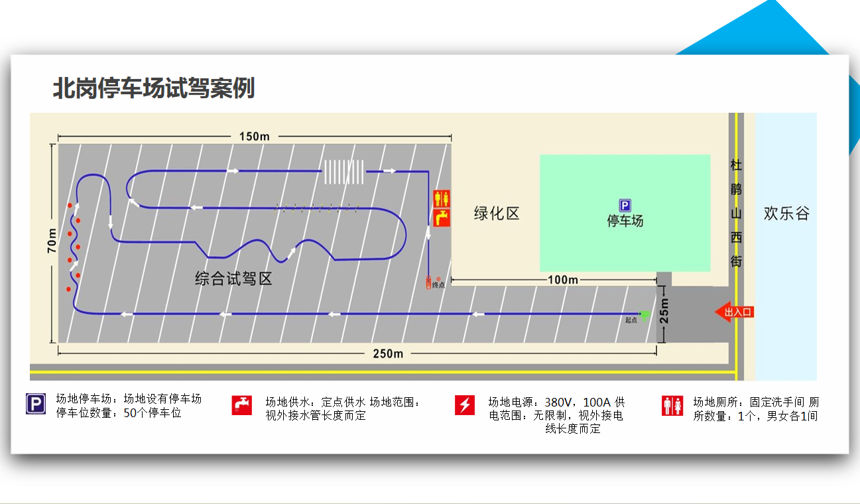Click the crosswalk stripes on the track
The image size is (860, 504).
point(345,171)
